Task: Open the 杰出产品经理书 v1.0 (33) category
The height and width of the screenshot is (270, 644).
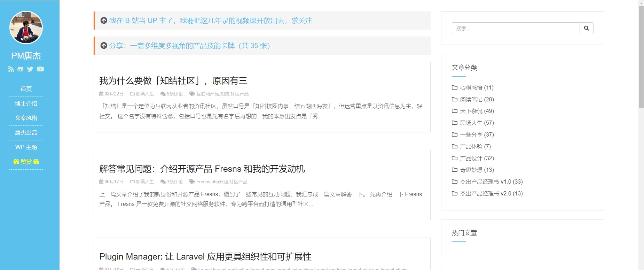Action: (x=491, y=182)
